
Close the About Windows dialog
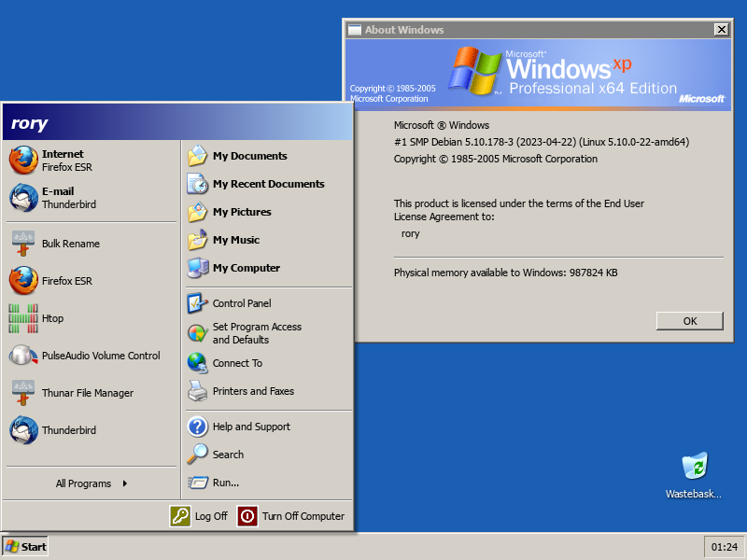click(722, 30)
